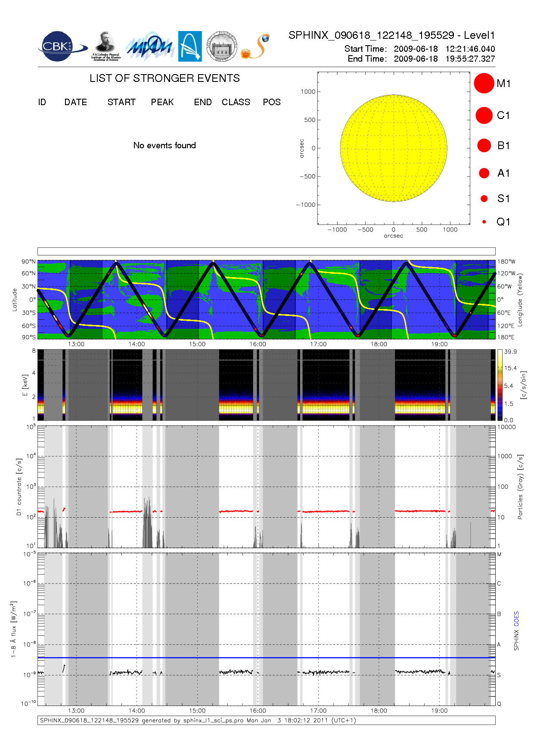Click the c/s/bin color scale bar

pyautogui.click(x=500, y=385)
